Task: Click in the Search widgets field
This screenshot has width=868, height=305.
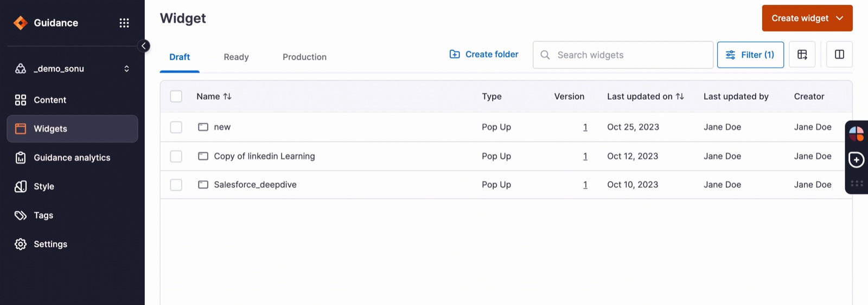Action: (x=623, y=55)
